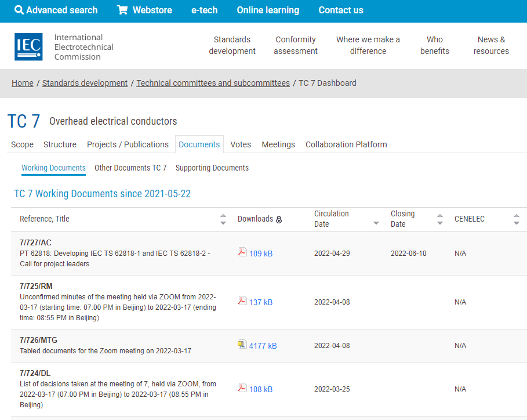Open PDF icon for 7/725/RM minutes
Screen dimensions: 527x420
click(242, 300)
